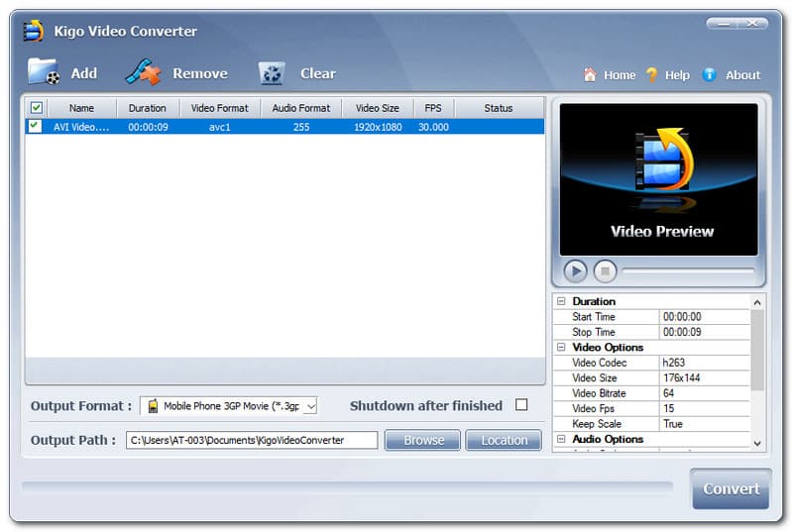Click the video preview seek slider
Image resolution: width=793 pixels, height=532 pixels.
click(687, 270)
